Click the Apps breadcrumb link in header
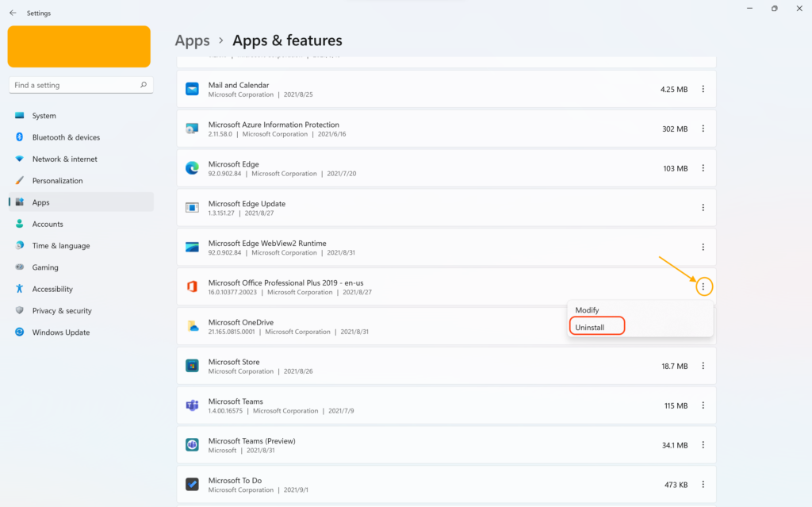Screen dimensions: 812x507 (x=193, y=40)
